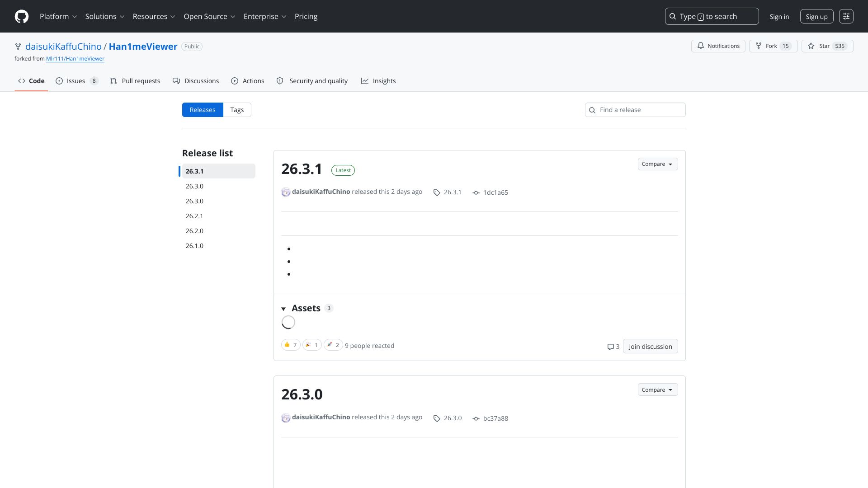Open the Insights tab
Image resolution: width=868 pixels, height=488 pixels.
(378, 81)
